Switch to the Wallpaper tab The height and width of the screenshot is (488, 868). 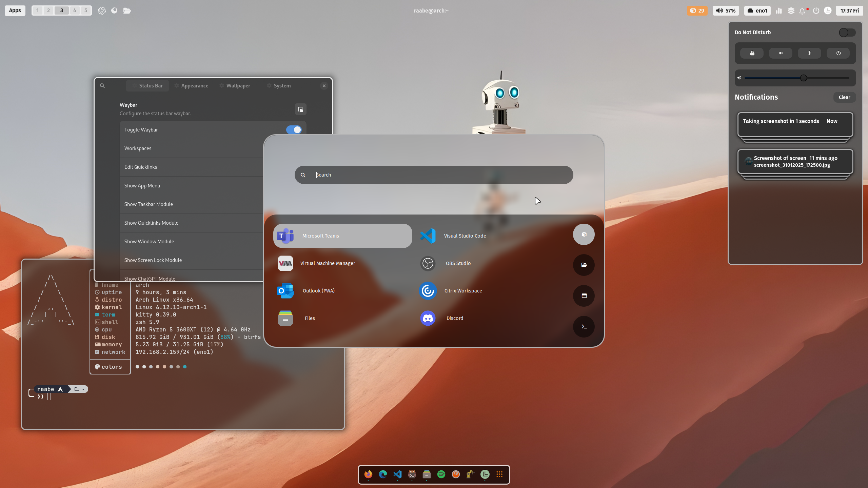(238, 86)
